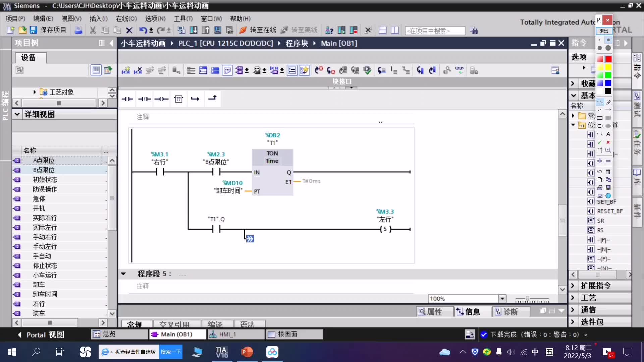Select the freehand curve pen tool

point(600,102)
